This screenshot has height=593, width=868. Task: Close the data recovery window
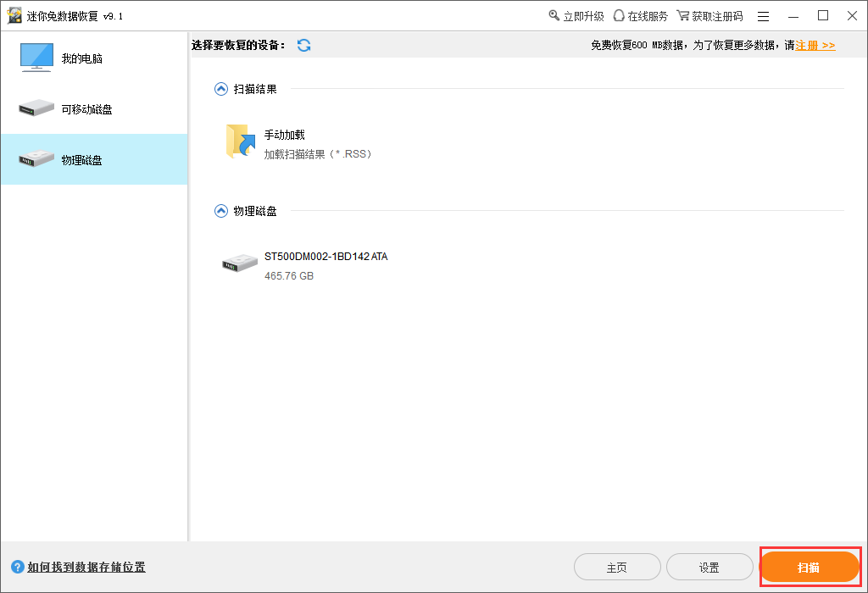click(x=853, y=16)
